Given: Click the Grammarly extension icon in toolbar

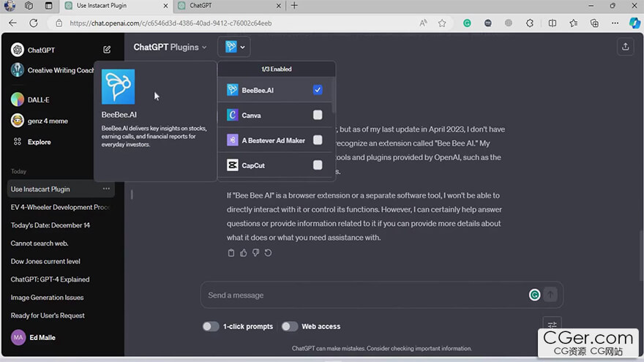Looking at the screenshot, I should pyautogui.click(x=467, y=23).
